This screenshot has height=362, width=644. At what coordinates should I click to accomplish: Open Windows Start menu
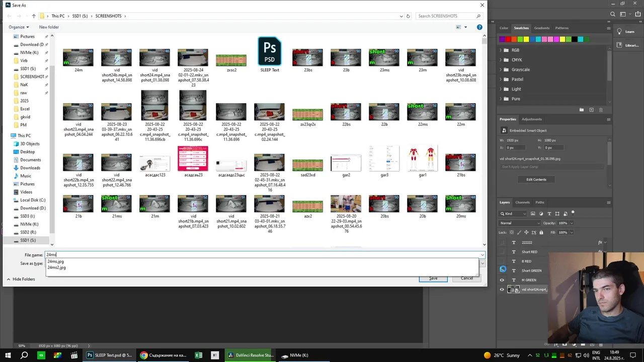tap(8, 355)
